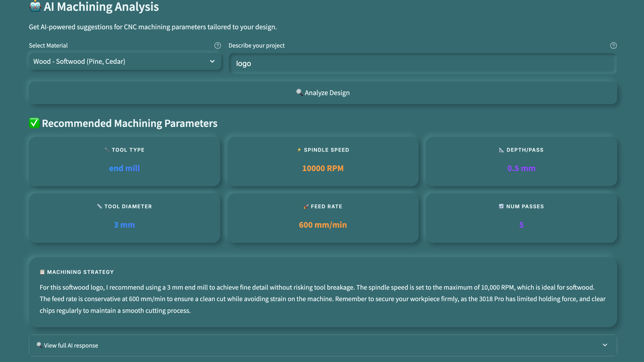This screenshot has width=644, height=362.
Task: Click the lightning icon beside Spindle Speed
Action: click(x=299, y=150)
